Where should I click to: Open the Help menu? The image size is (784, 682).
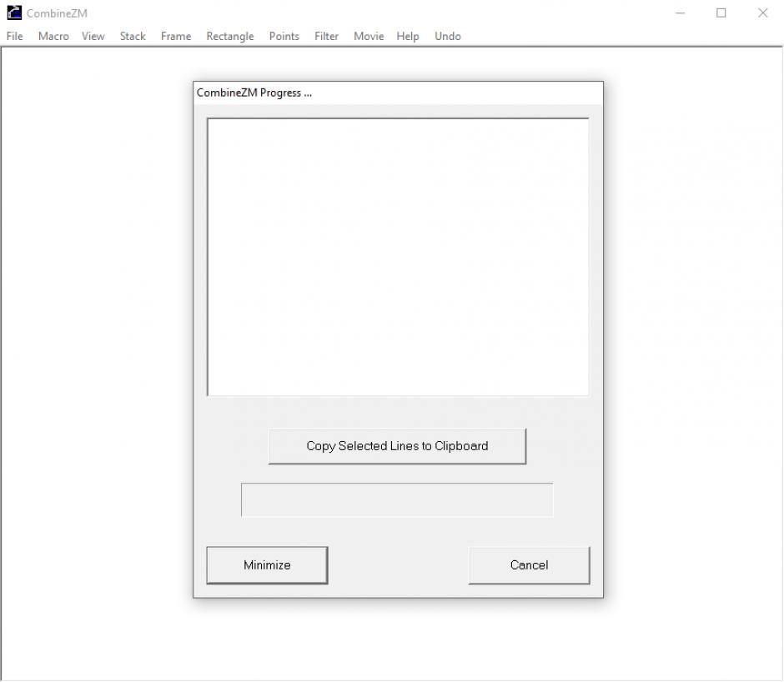tap(408, 36)
